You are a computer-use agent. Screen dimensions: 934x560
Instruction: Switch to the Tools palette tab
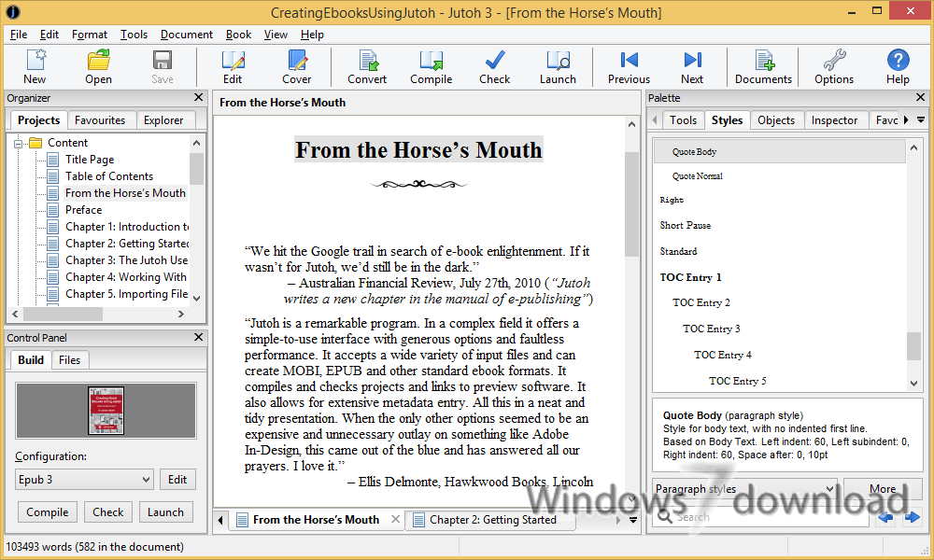683,120
